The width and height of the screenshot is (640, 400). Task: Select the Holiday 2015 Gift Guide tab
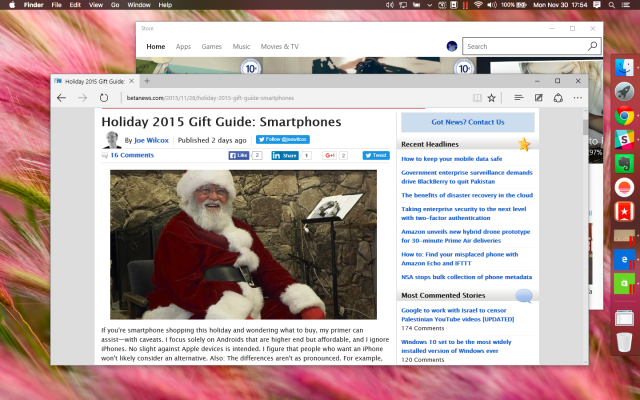click(x=95, y=81)
